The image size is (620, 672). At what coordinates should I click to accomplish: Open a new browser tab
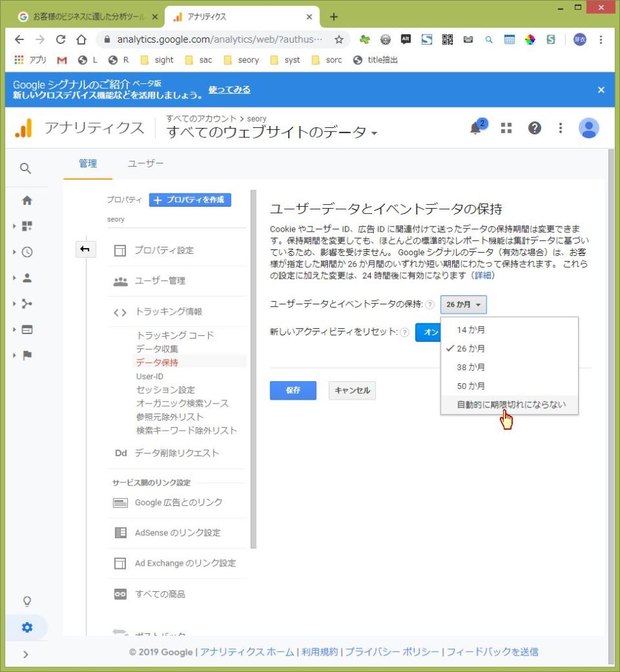[x=334, y=16]
